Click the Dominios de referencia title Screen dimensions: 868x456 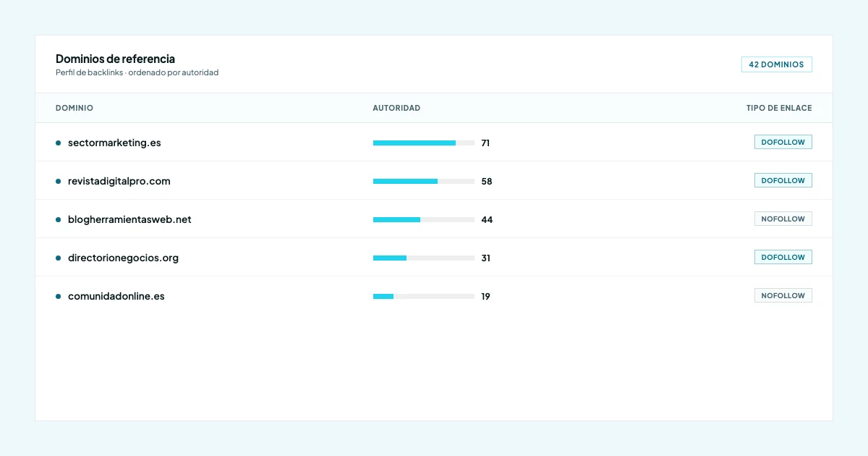click(x=115, y=59)
